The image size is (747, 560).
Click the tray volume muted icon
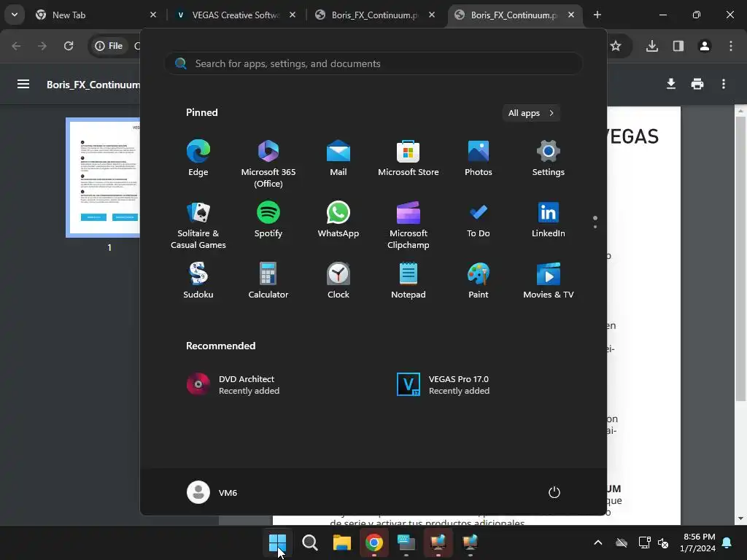(662, 542)
